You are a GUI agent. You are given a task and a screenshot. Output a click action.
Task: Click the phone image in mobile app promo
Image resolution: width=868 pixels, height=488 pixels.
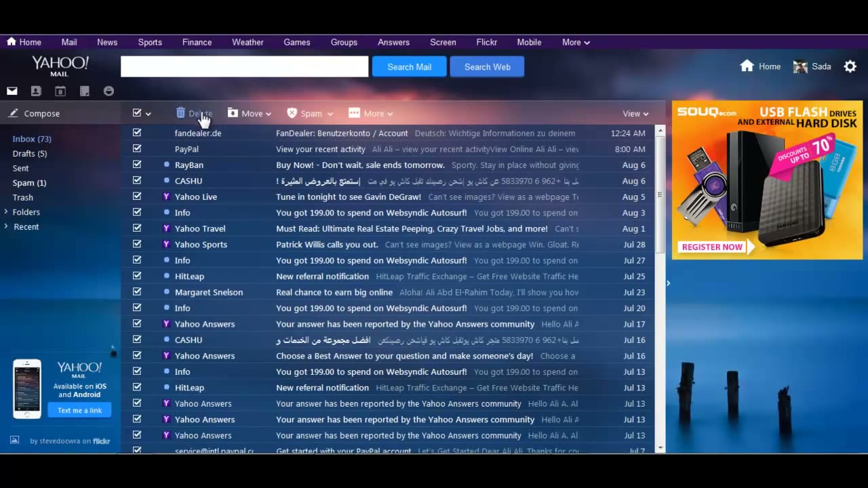tap(27, 389)
